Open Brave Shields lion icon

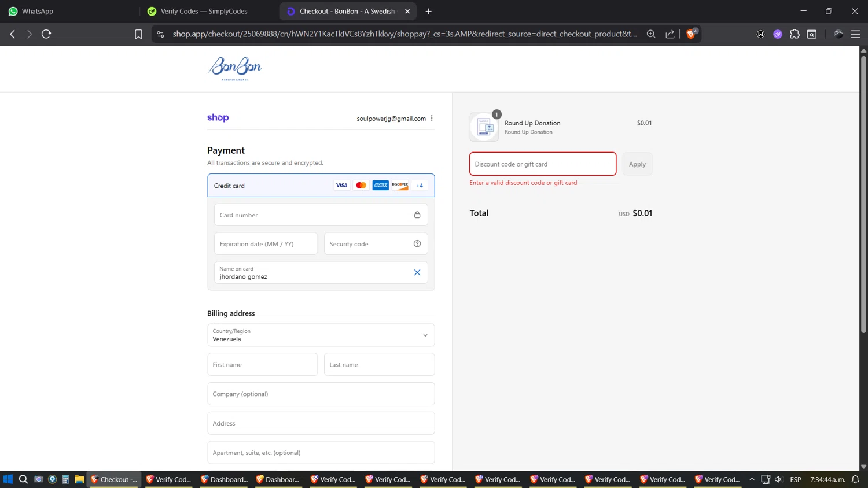(x=691, y=34)
